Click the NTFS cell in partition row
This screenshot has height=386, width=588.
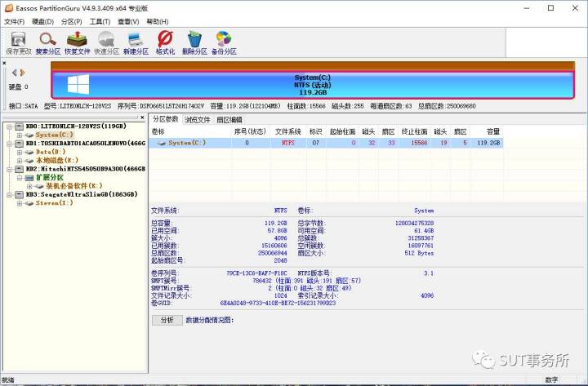pos(287,143)
